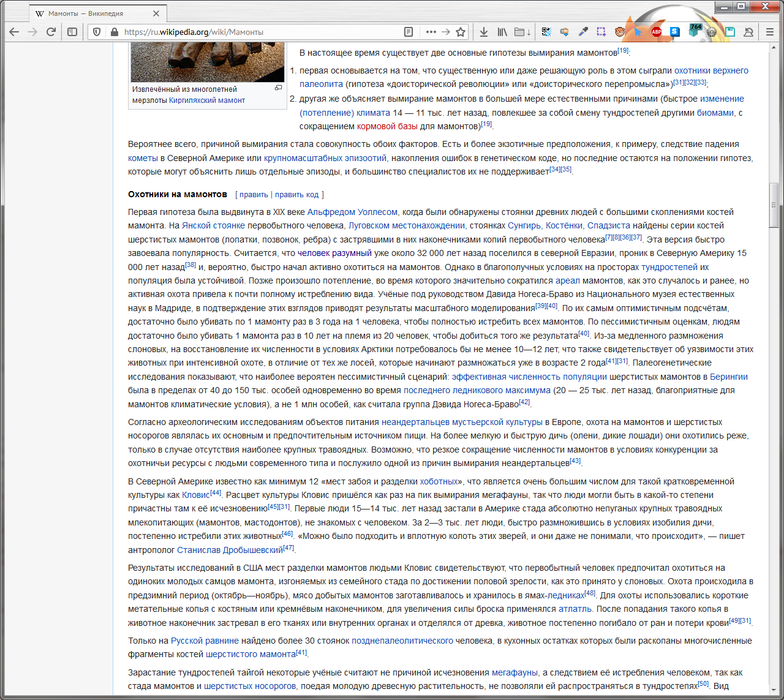Open неандертальцев мустьерской культуры link
The height and width of the screenshot is (700, 784).
coord(462,422)
